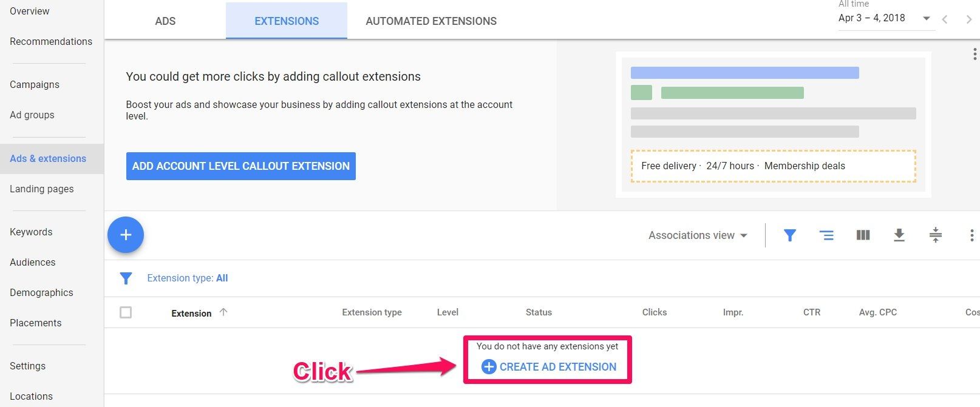This screenshot has width=980, height=407.
Task: Click ADD ACCOUNT LEVEL CALLOUT EXTENSION button
Action: pyautogui.click(x=241, y=166)
